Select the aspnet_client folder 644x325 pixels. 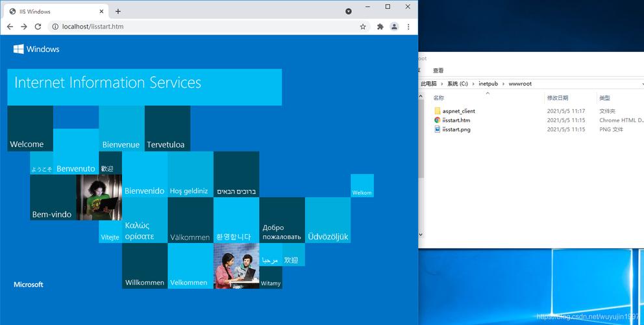458,111
